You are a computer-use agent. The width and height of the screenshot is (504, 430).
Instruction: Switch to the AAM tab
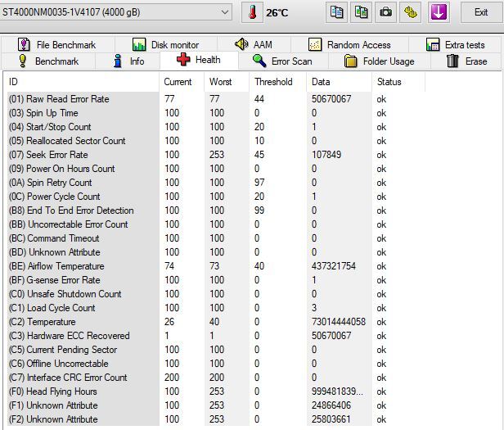click(x=254, y=44)
